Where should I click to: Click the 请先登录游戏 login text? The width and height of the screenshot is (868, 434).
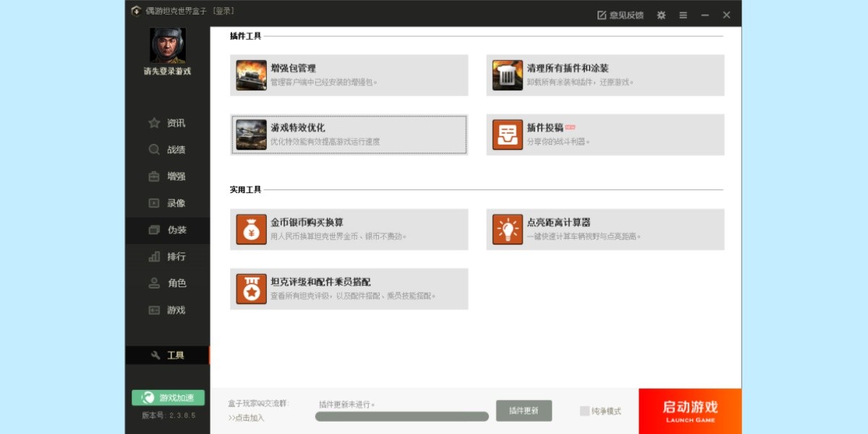pos(168,72)
